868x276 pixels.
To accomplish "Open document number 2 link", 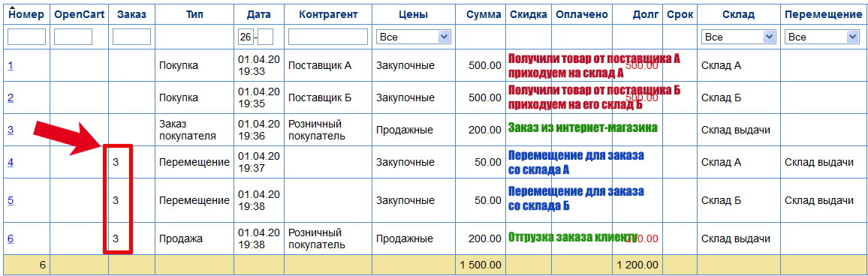I will coord(11,98).
